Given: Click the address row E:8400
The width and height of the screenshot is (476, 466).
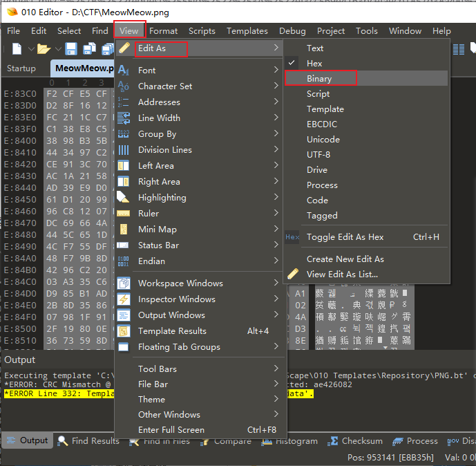Looking at the screenshot, I should tap(20, 140).
